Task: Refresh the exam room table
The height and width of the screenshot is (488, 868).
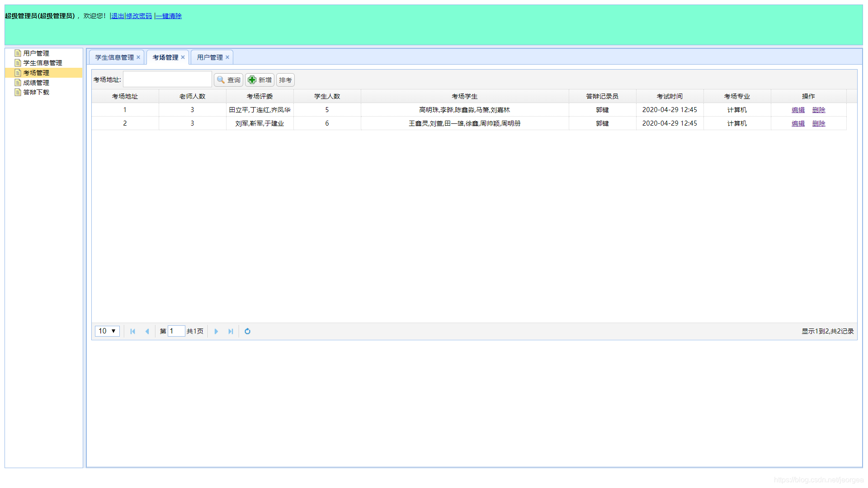Action: pos(247,331)
